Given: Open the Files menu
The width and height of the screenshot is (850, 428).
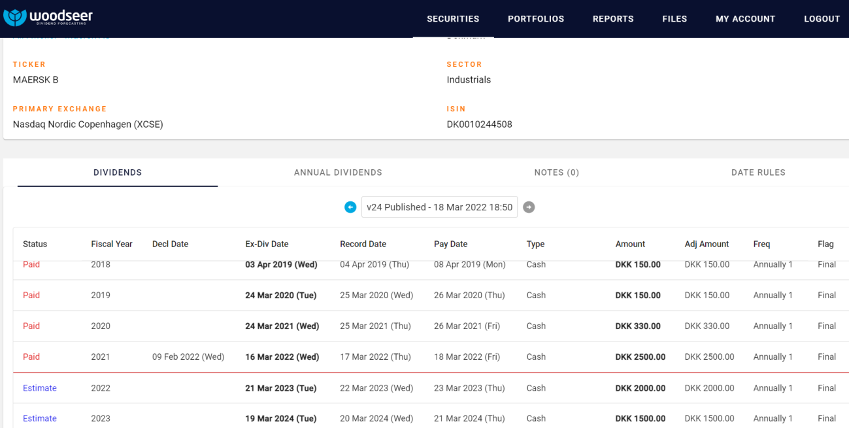Looking at the screenshot, I should point(674,19).
